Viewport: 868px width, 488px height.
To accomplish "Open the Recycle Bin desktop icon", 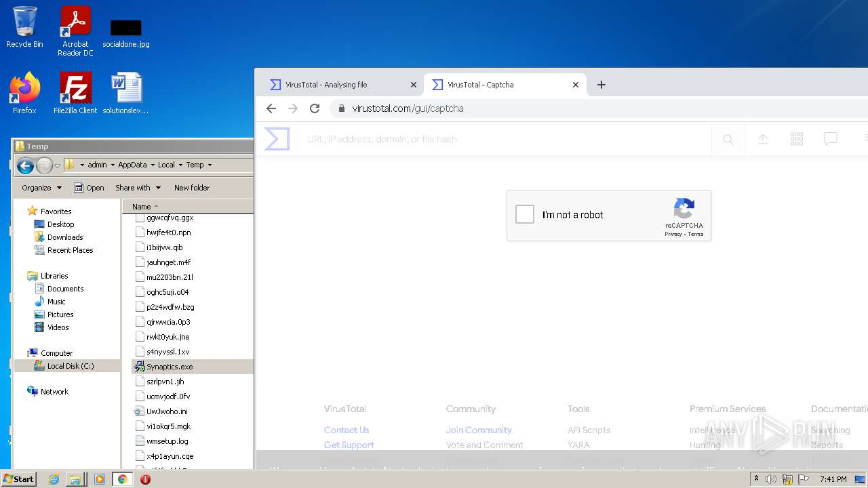I will (24, 27).
